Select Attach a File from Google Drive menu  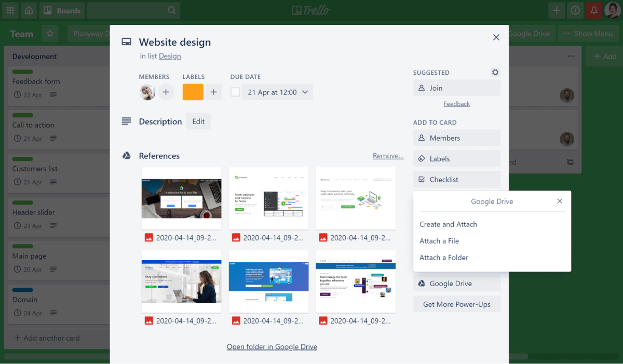tap(439, 240)
